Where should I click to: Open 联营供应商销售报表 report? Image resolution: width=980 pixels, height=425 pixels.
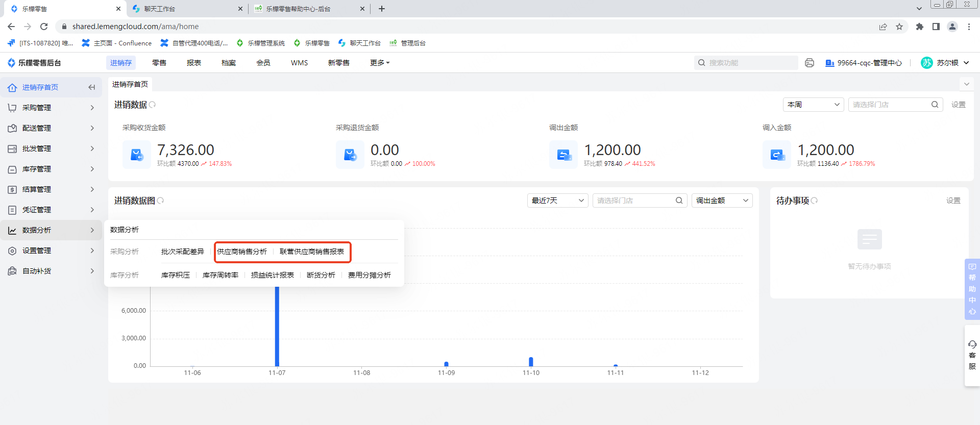(x=312, y=252)
